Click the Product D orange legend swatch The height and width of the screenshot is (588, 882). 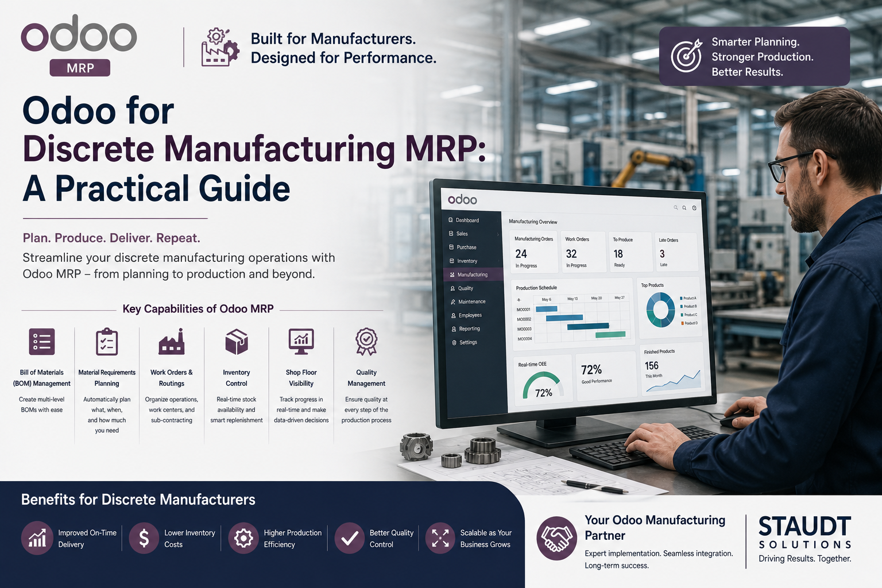682,323
